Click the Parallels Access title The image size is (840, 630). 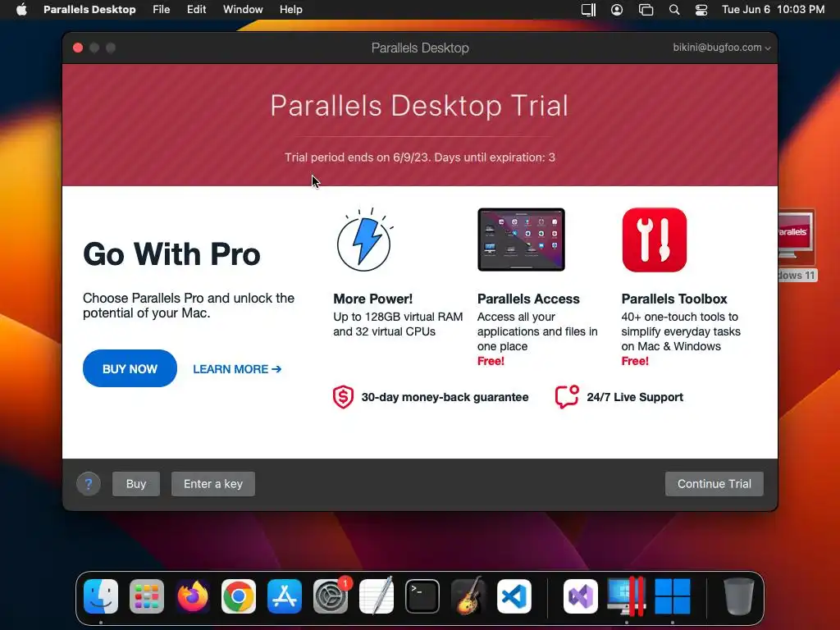click(x=528, y=299)
